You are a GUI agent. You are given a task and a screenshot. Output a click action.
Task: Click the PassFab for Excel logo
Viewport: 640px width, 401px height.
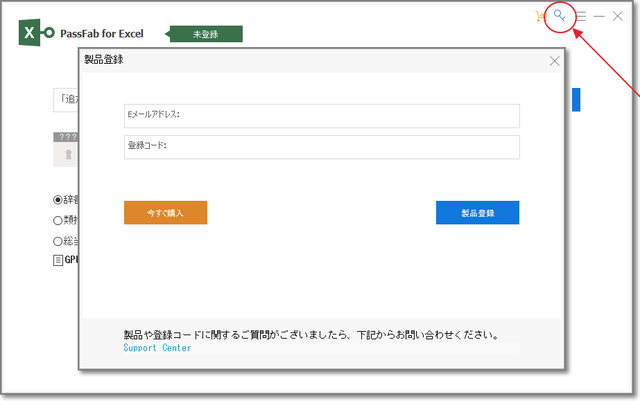[32, 33]
